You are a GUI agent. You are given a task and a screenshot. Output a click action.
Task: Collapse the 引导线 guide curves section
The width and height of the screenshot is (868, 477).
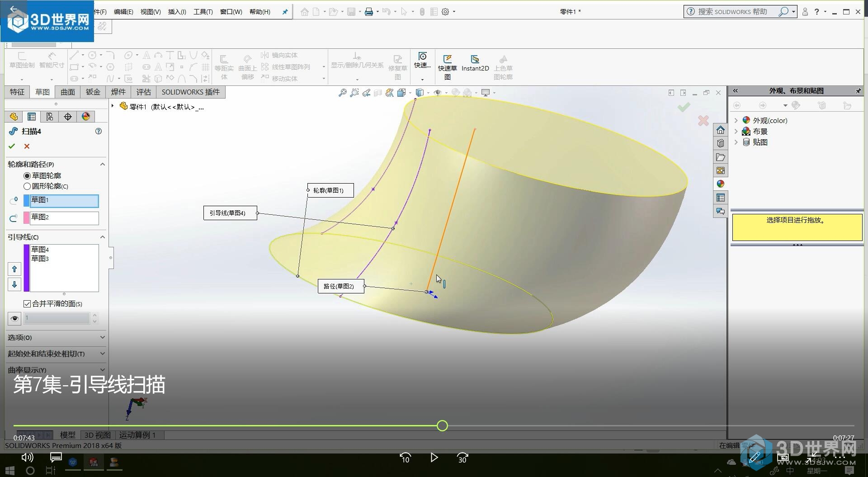coord(103,237)
